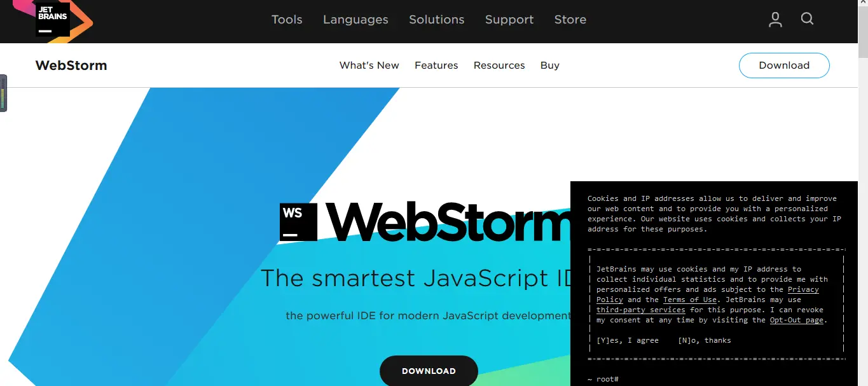Accept cookies with [Y]es, I agree

628,340
